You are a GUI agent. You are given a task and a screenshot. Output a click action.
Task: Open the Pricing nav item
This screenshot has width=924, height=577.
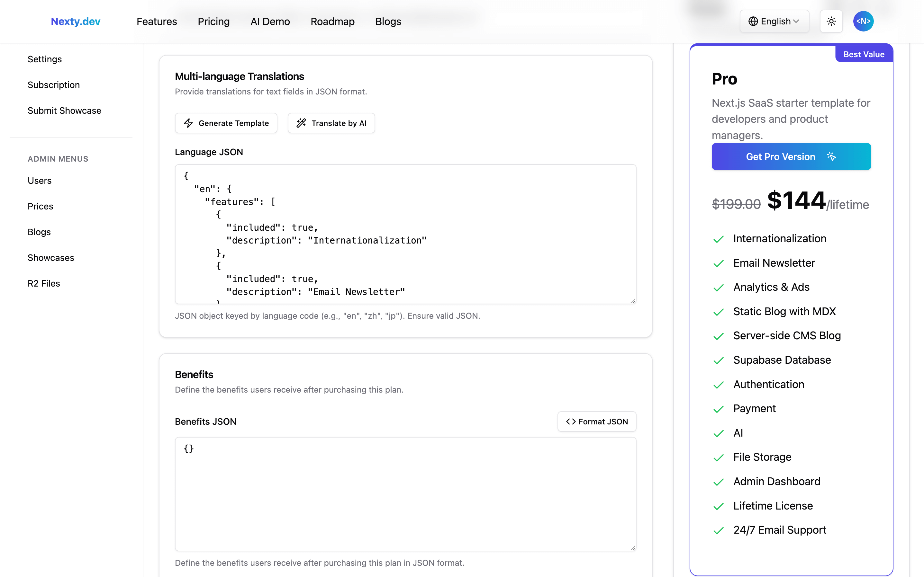click(213, 22)
